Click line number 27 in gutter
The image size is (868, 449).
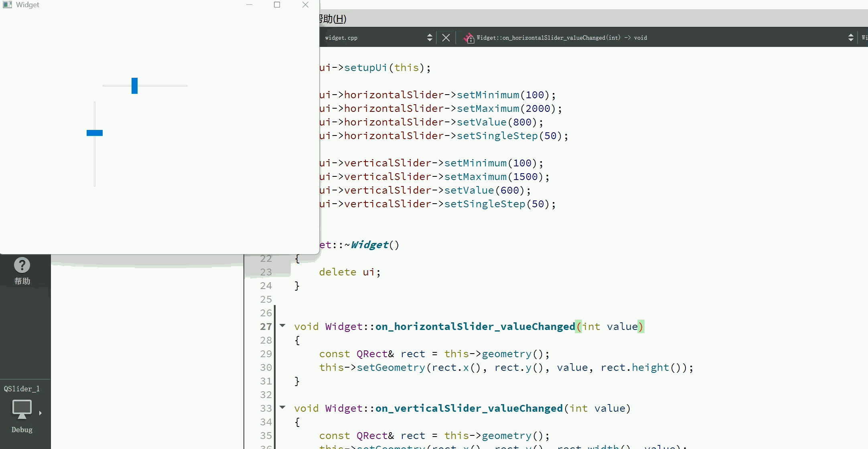click(266, 327)
